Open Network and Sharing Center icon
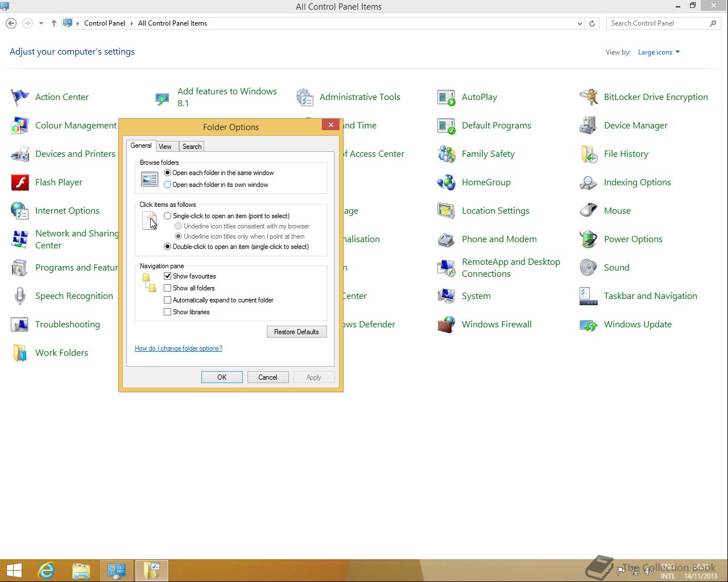 [20, 239]
